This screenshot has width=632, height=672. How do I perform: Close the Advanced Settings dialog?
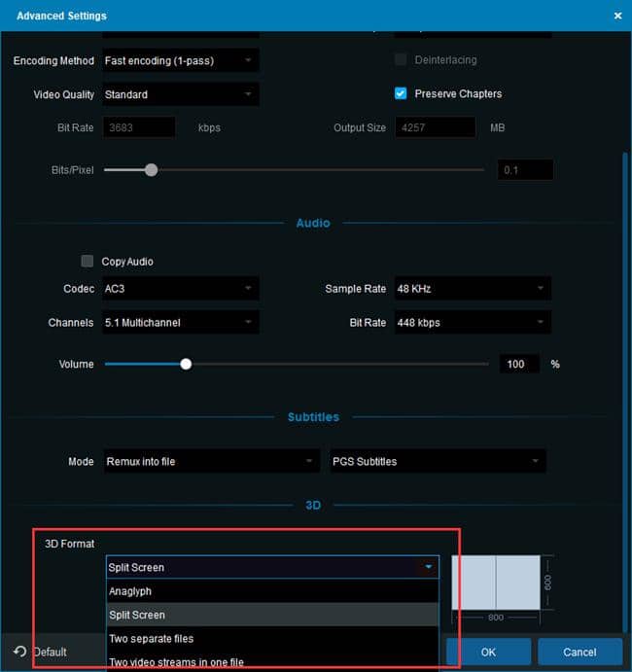tap(617, 16)
